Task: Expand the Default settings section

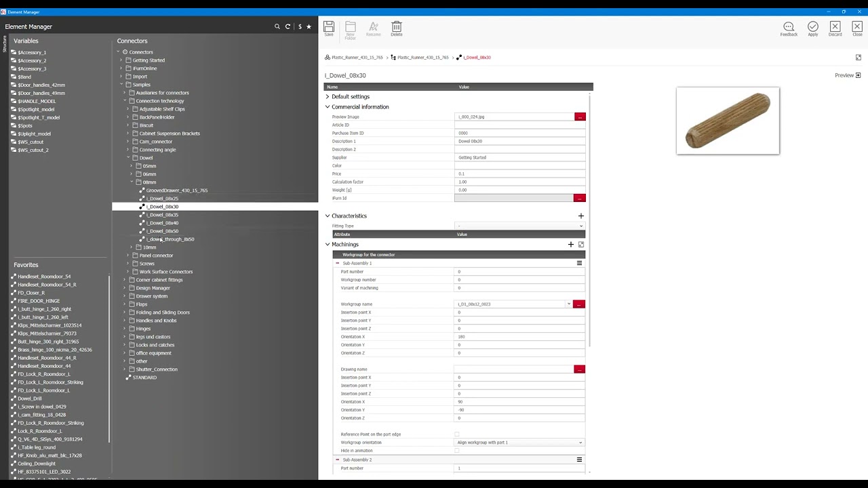Action: pos(328,97)
